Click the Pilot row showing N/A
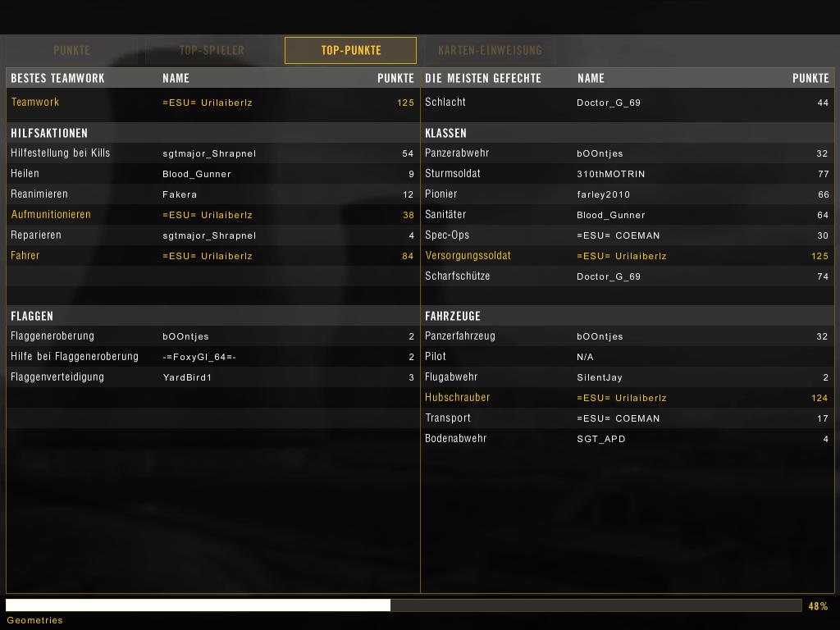Viewport: 840px width, 630px height. pos(627,357)
